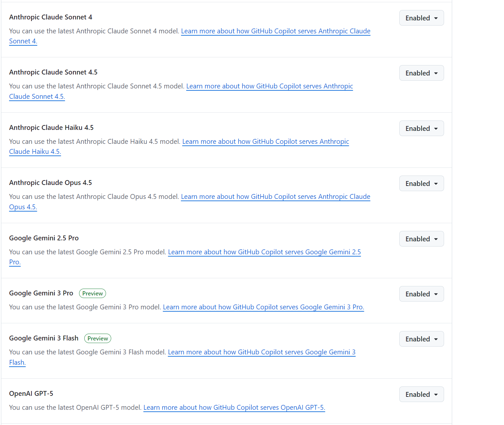Open Enabled dropdown for Gemini 3 Pro
This screenshot has height=425, width=504.
tap(421, 294)
